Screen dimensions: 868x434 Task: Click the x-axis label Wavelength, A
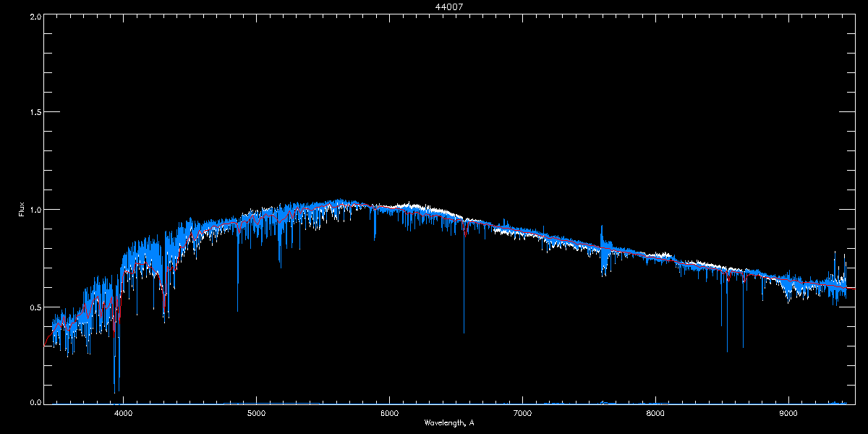point(449,422)
